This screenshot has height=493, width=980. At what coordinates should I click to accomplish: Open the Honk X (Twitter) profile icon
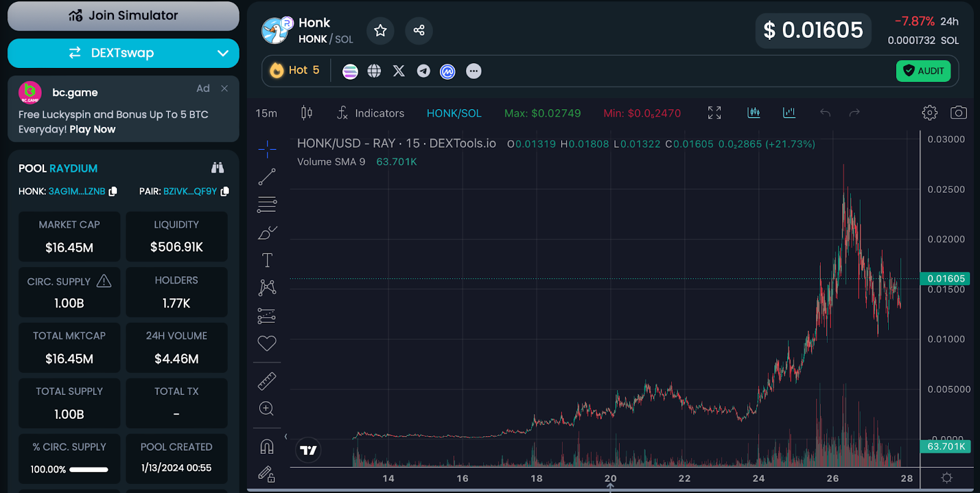click(x=399, y=71)
